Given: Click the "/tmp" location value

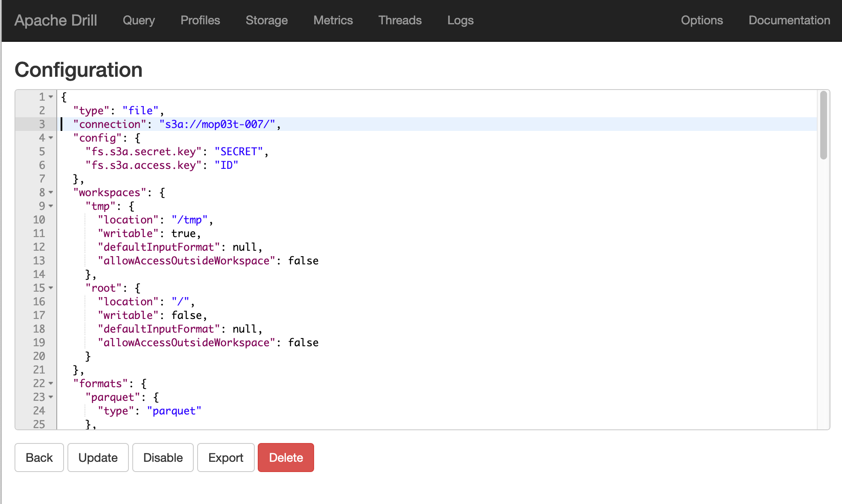Looking at the screenshot, I should point(189,220).
